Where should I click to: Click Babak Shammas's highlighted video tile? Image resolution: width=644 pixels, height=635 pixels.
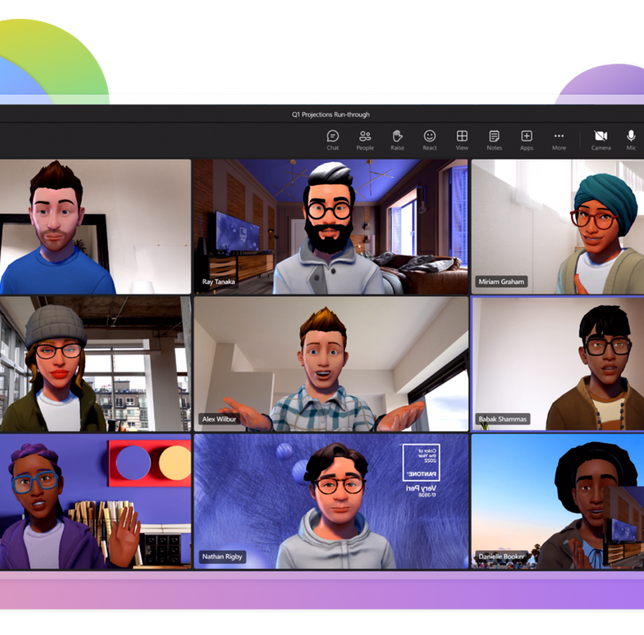[557, 363]
